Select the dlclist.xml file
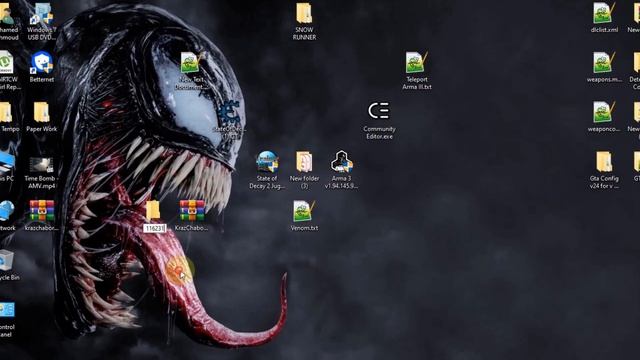 coord(603,13)
